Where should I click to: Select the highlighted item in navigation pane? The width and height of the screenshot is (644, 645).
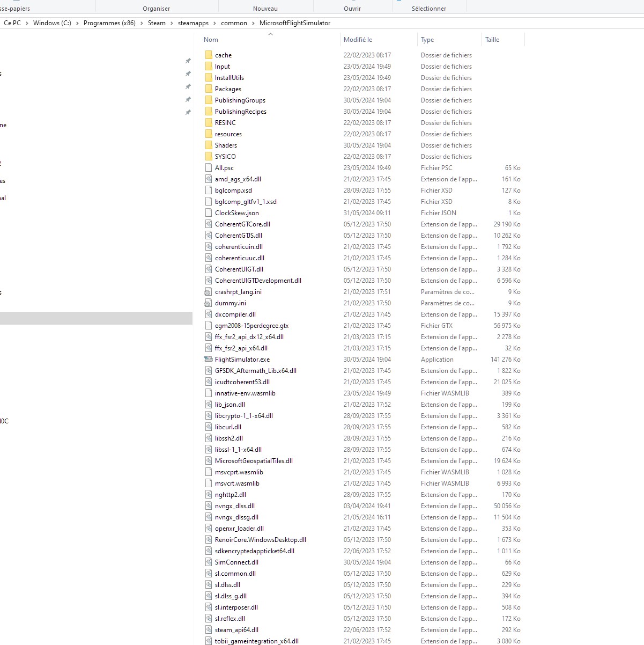(x=96, y=318)
